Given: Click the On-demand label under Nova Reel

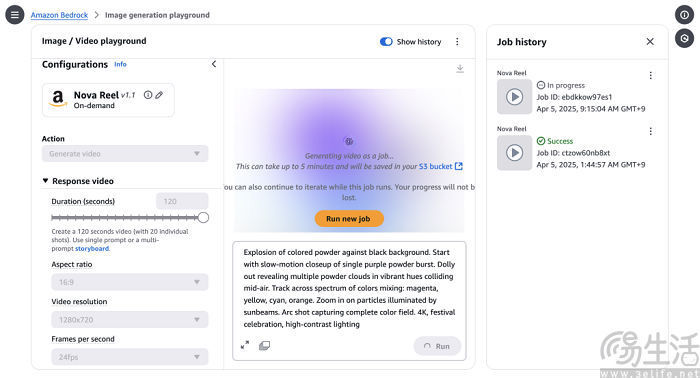Looking at the screenshot, I should coord(94,106).
